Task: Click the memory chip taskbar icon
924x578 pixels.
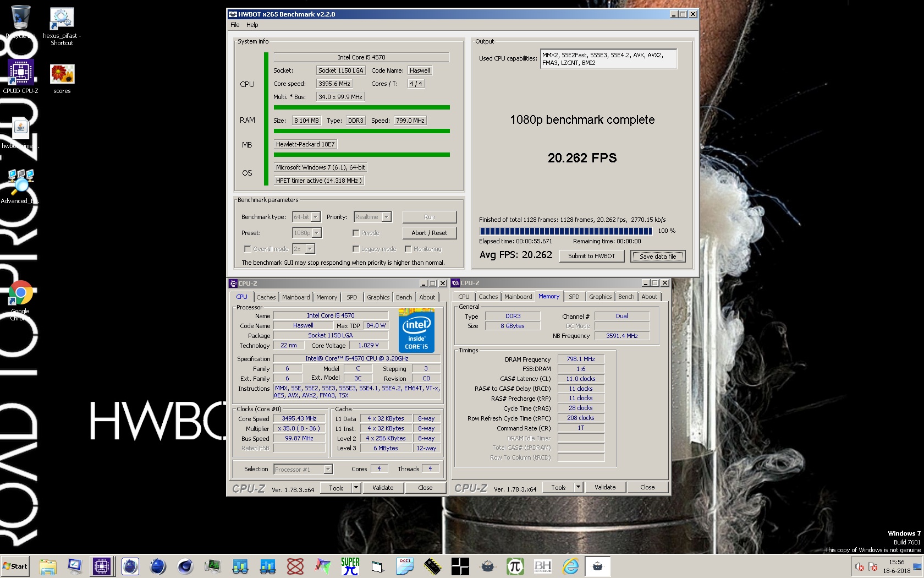Action: coord(433,566)
